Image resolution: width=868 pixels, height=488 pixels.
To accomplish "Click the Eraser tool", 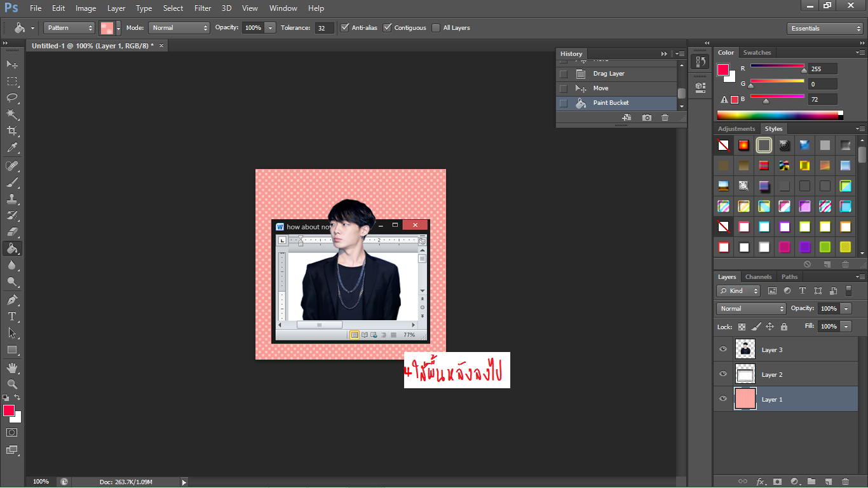I will (12, 232).
